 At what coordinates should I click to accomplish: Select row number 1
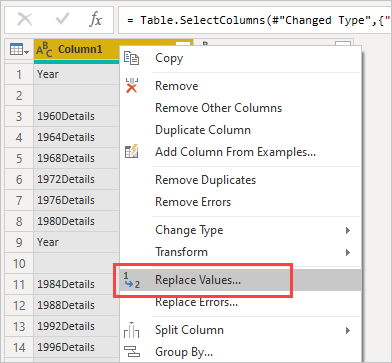[x=19, y=74]
